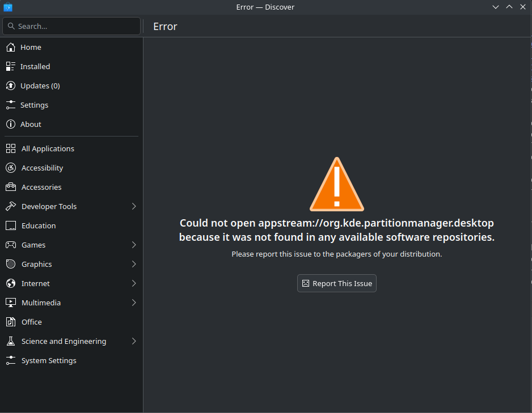Open the Home page label
The height and width of the screenshot is (413, 532).
point(31,48)
